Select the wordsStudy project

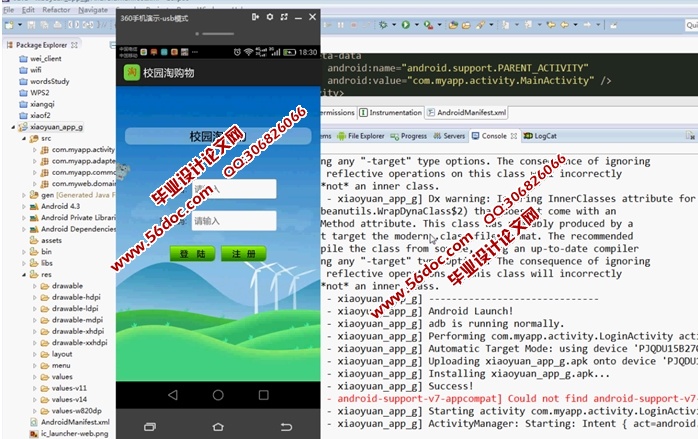(45, 81)
